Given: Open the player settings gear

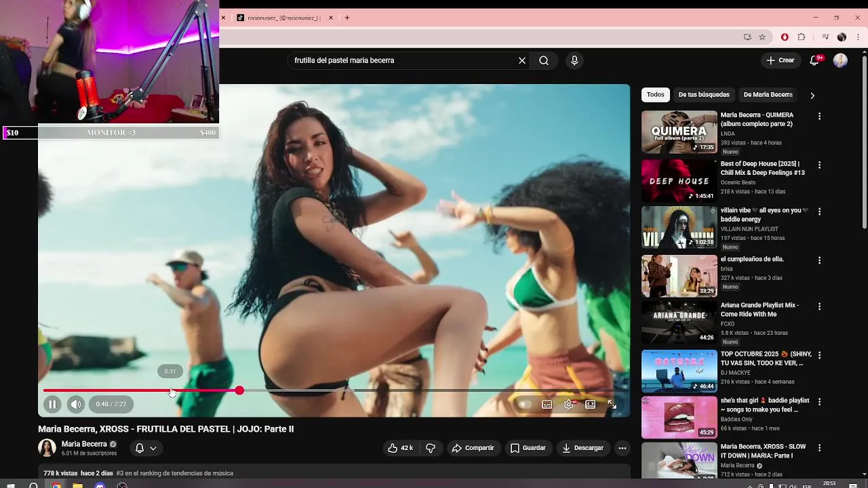Looking at the screenshot, I should tap(569, 404).
